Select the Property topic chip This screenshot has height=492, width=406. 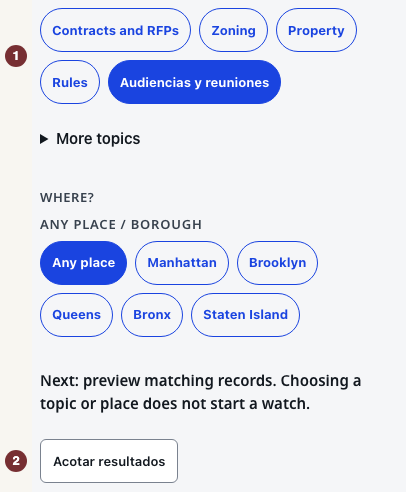coord(316,30)
